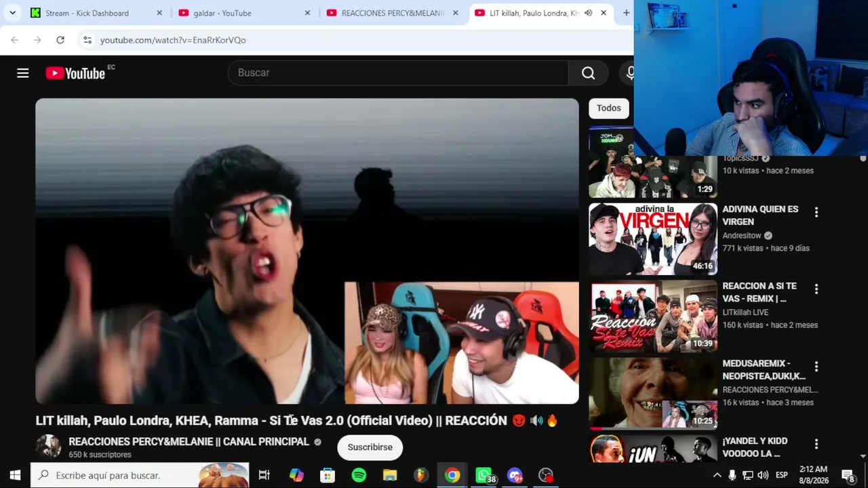Open the tab search dropdown arrow
Image resolution: width=868 pixels, height=488 pixels.
[x=12, y=13]
